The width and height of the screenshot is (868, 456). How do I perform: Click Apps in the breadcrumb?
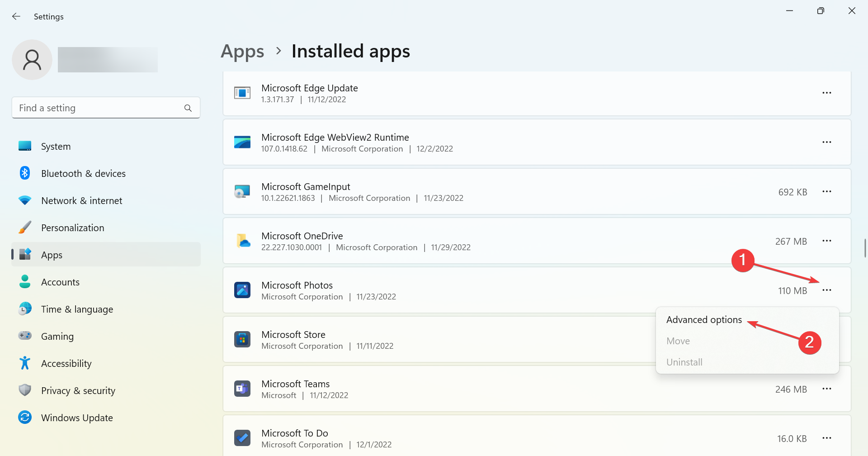point(242,52)
